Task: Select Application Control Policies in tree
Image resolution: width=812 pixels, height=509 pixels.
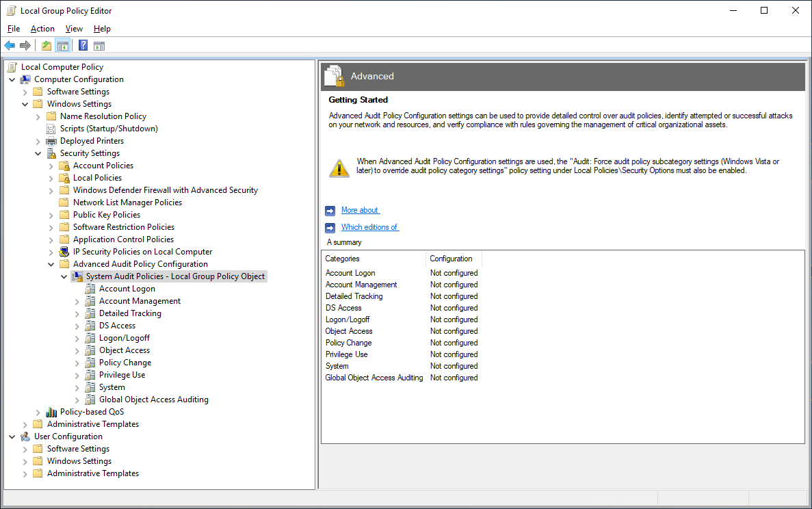Action: point(123,239)
